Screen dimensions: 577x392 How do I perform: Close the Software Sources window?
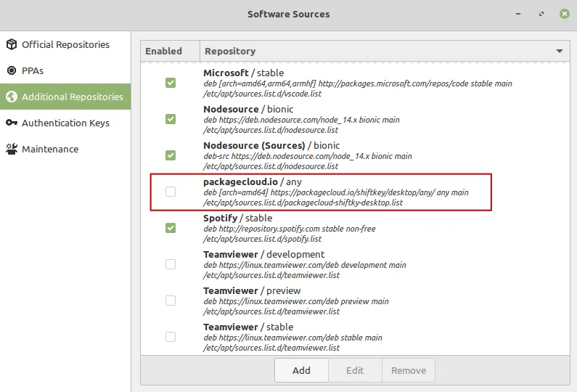565,14
